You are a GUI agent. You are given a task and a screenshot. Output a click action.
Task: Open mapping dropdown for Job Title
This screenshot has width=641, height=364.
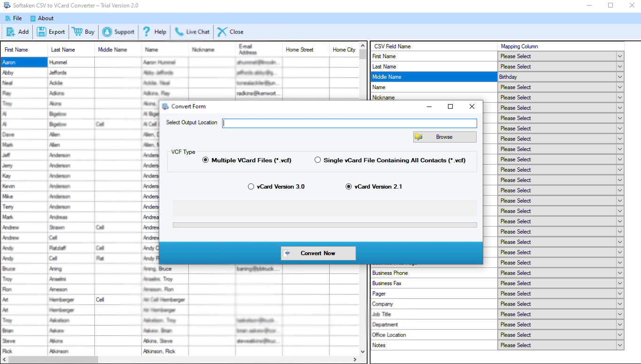click(x=620, y=314)
